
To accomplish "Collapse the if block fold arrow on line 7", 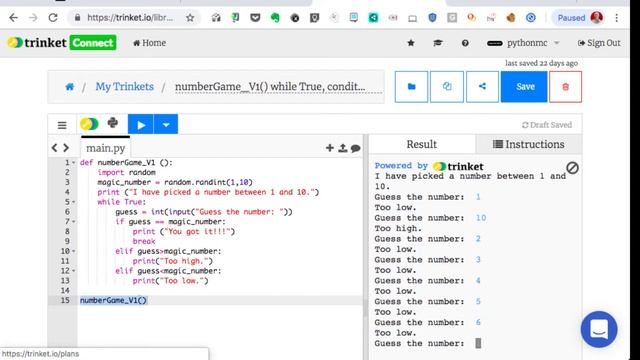I will (74, 221).
